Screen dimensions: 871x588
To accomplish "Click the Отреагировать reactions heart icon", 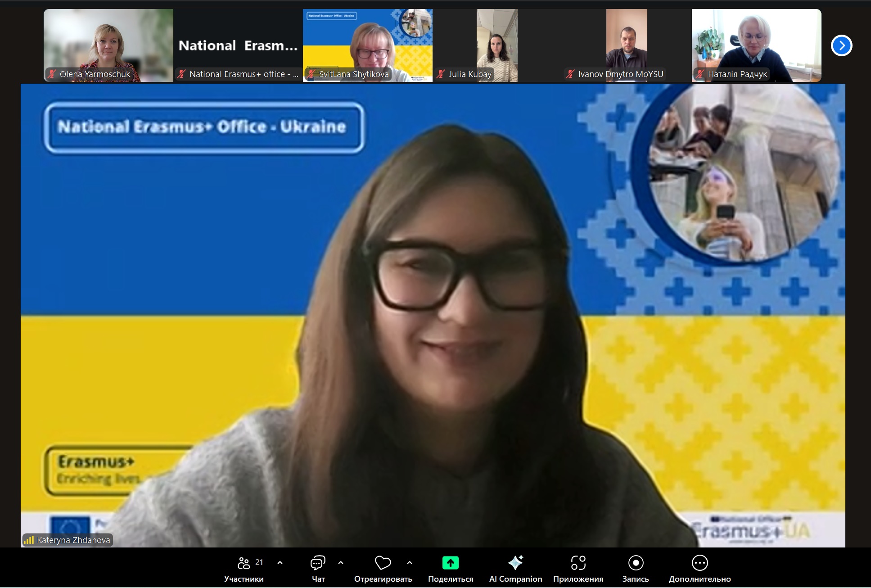I will point(383,563).
